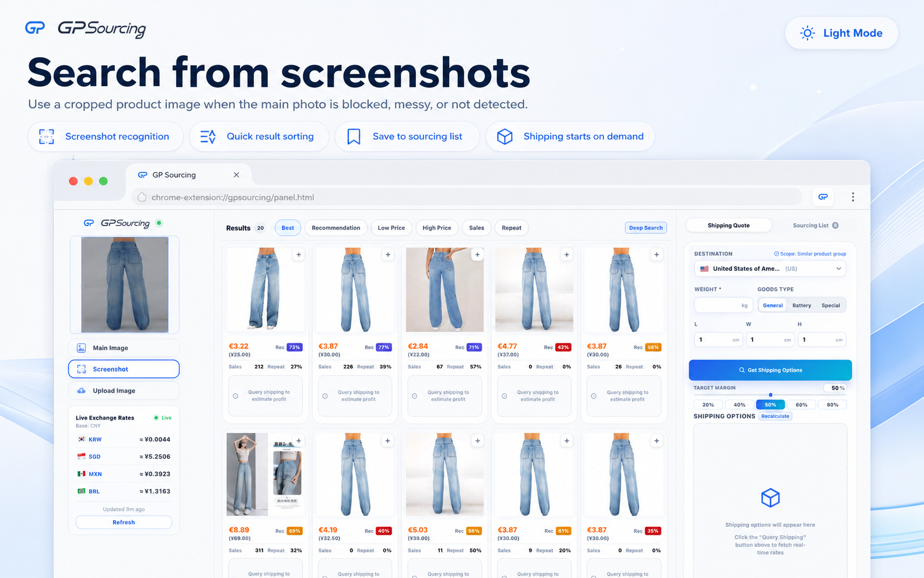Sort results by Best

pos(288,228)
